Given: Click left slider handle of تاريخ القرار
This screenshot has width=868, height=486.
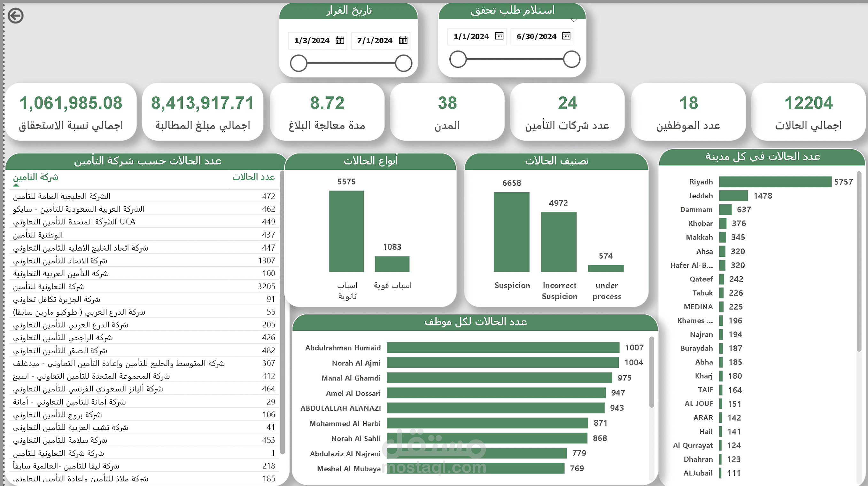Looking at the screenshot, I should pos(298,63).
